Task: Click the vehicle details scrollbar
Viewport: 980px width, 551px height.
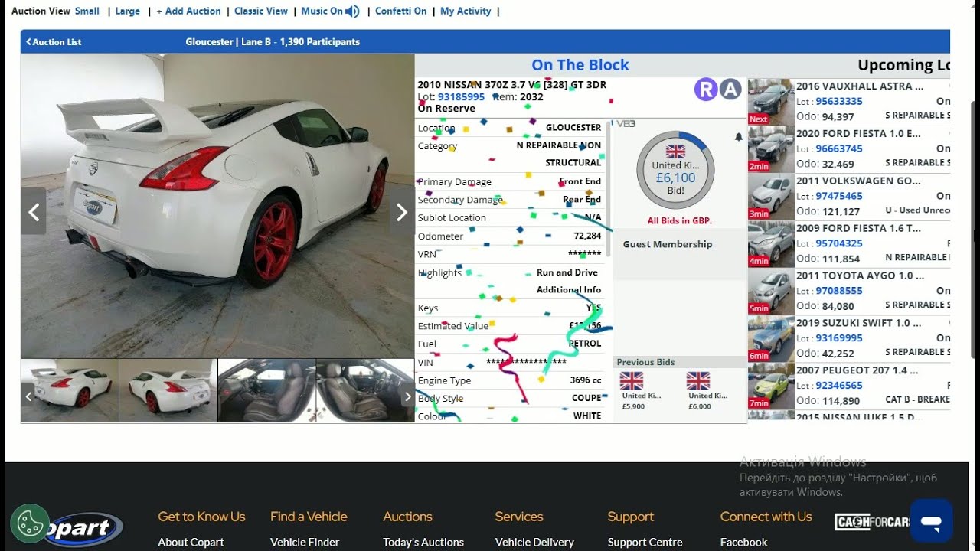Action: point(609,187)
